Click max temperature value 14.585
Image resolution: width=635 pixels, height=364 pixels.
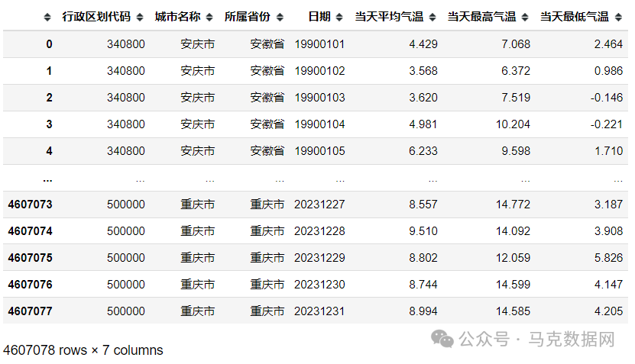513,311
